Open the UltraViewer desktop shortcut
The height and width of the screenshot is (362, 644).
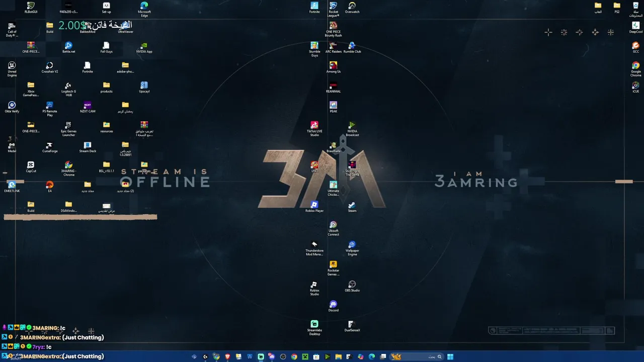tap(125, 28)
